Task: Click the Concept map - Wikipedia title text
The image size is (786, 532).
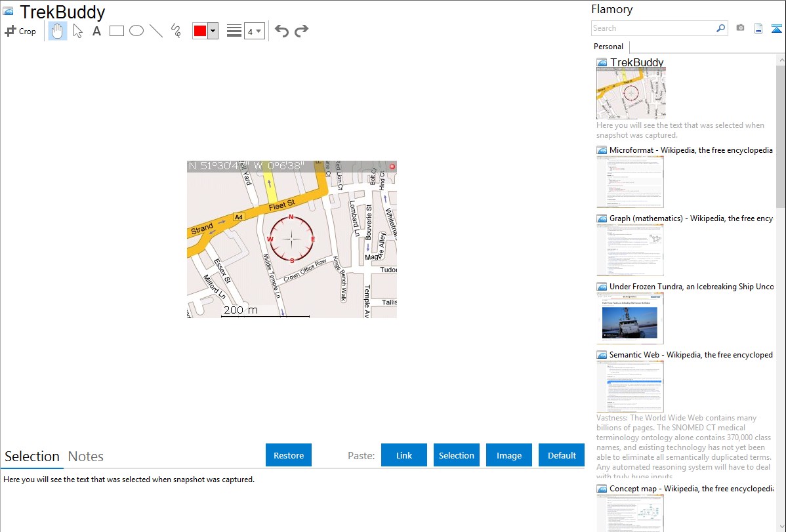Action: pos(692,488)
